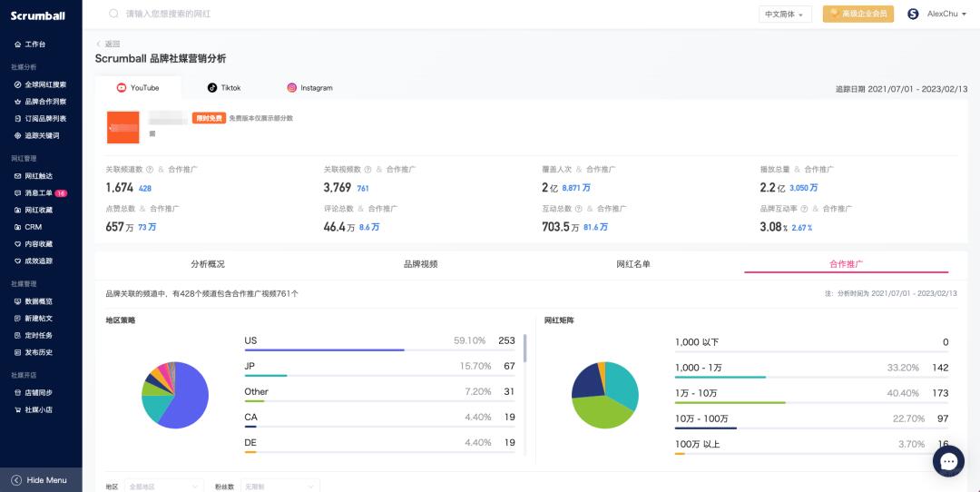The image size is (980, 492).
Task: Click the CA region row label
Action: (250, 417)
